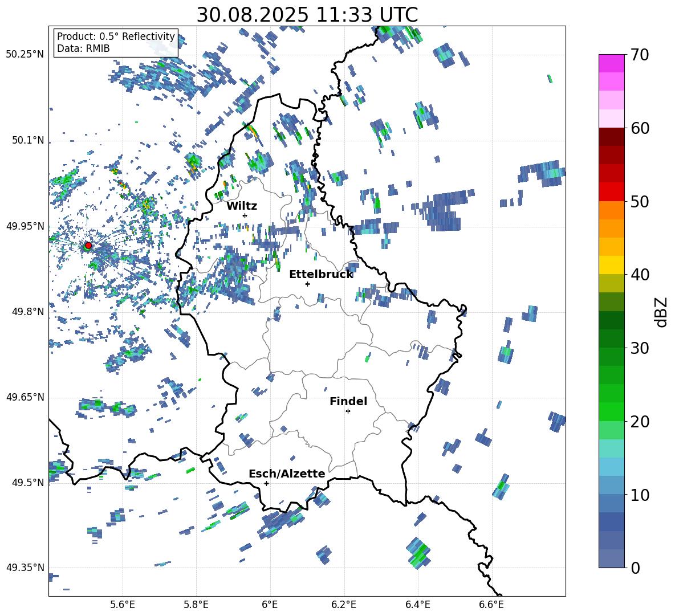The image size is (675, 616).
Task: Click the 50.25°N latitude label
Action: tap(25, 55)
